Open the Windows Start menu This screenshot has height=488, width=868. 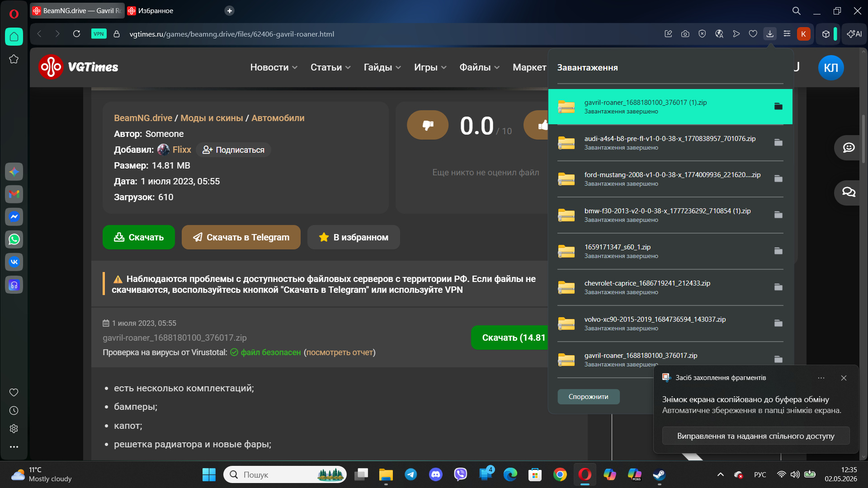click(x=209, y=474)
